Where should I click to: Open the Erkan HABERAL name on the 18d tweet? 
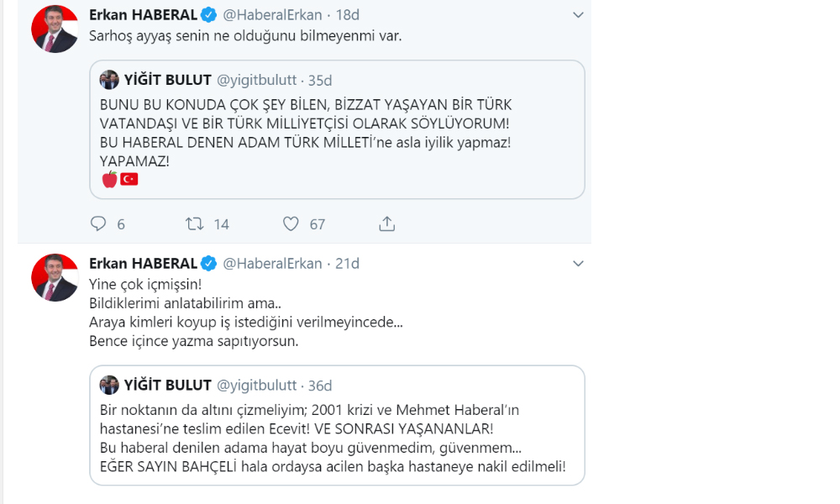[x=143, y=15]
